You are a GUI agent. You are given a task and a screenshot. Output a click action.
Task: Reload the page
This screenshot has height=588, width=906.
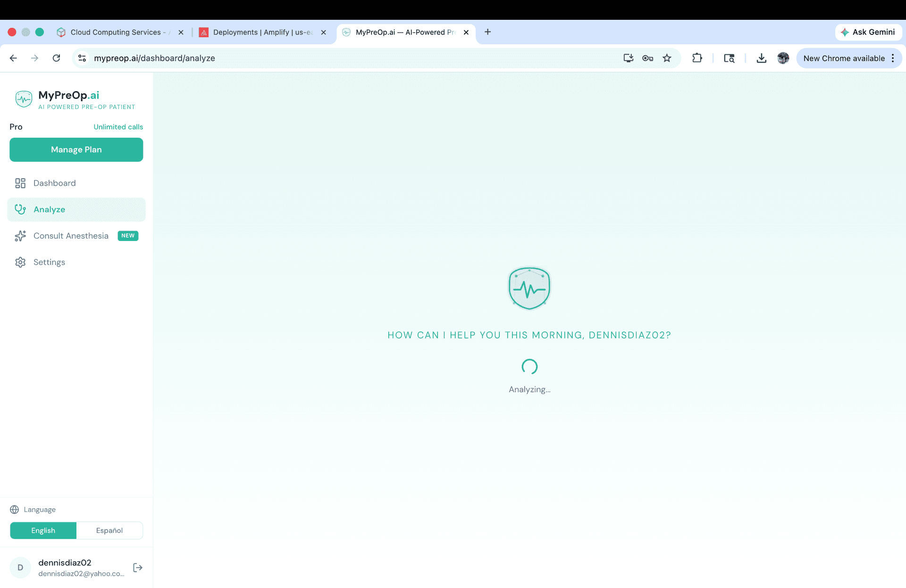tap(56, 58)
